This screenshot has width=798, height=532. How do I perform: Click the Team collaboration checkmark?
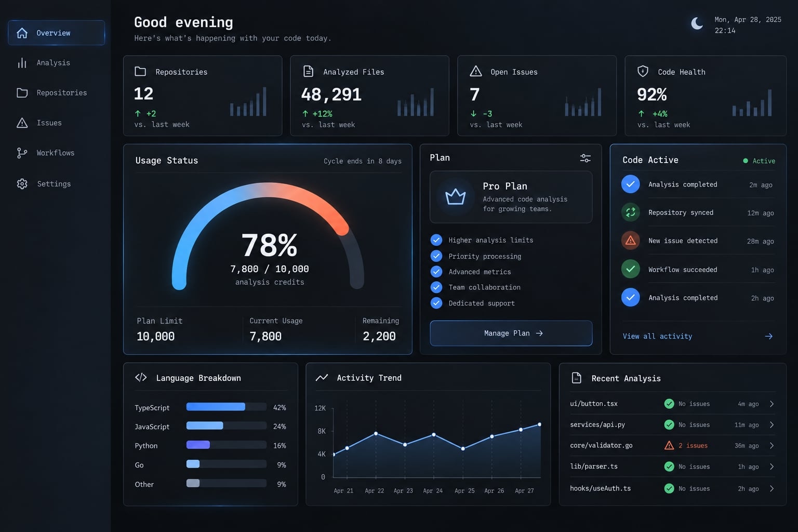(436, 287)
